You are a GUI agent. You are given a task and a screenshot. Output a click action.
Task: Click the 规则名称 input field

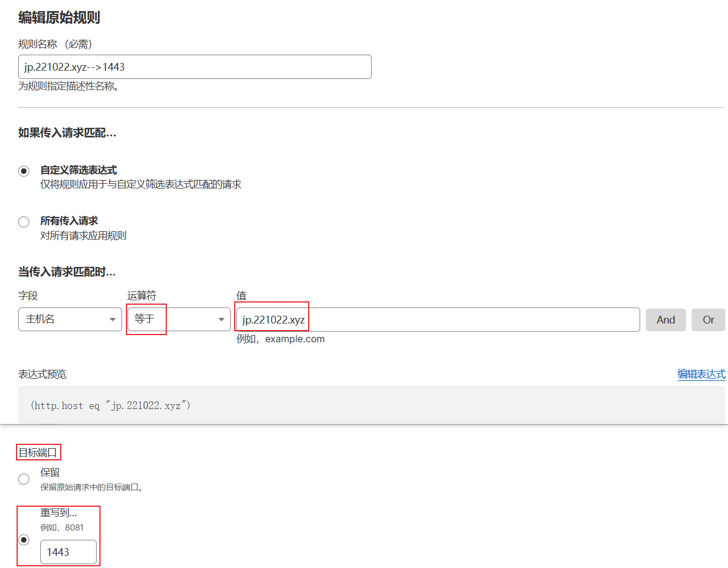coord(194,67)
